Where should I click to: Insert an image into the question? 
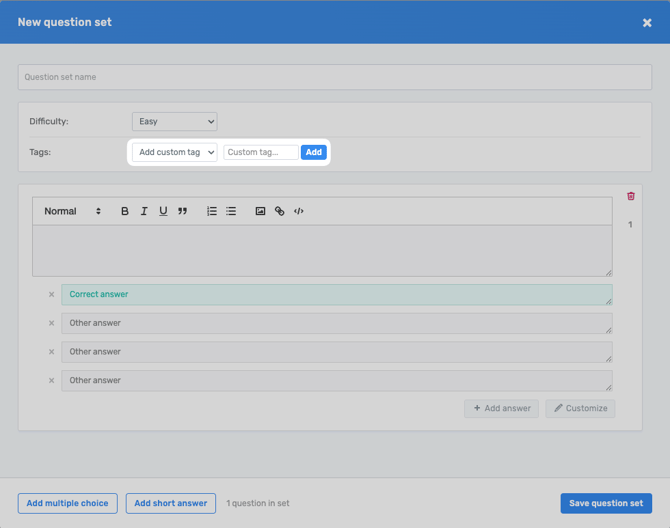pos(260,211)
